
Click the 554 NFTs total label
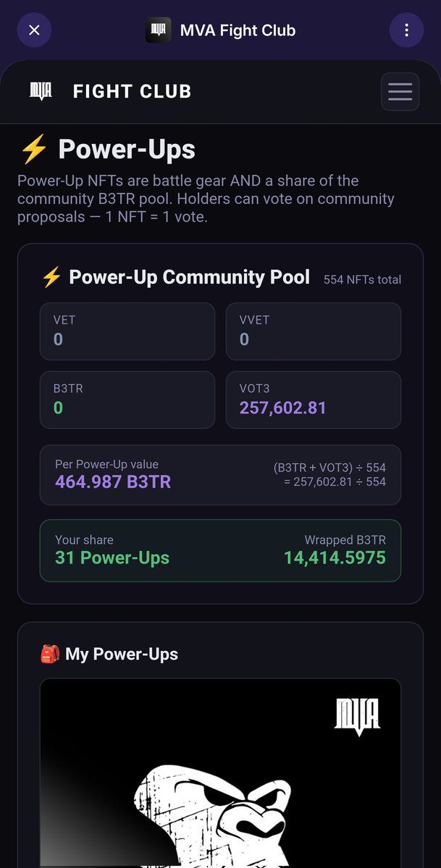tap(362, 279)
